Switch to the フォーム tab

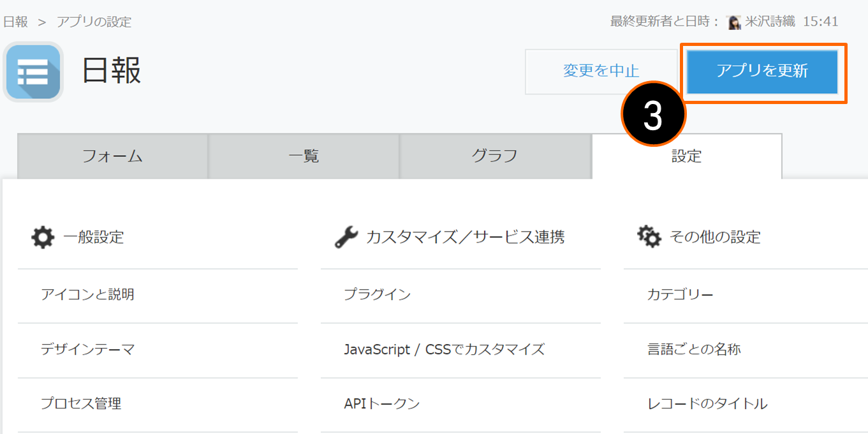point(113,156)
